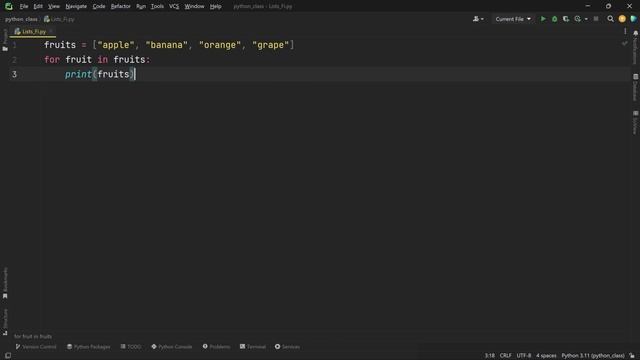Open Python 3.11 interpreter selector
The width and height of the screenshot is (640, 360).
click(x=593, y=356)
